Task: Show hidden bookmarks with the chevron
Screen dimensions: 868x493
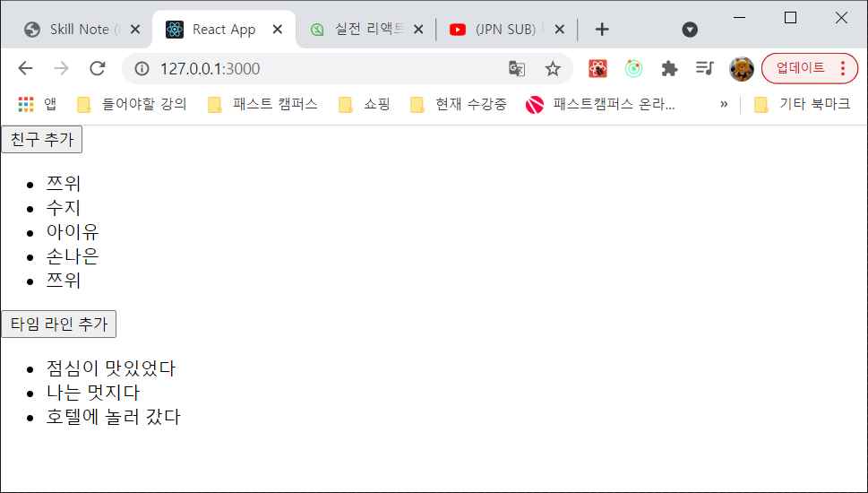Action: point(724,104)
